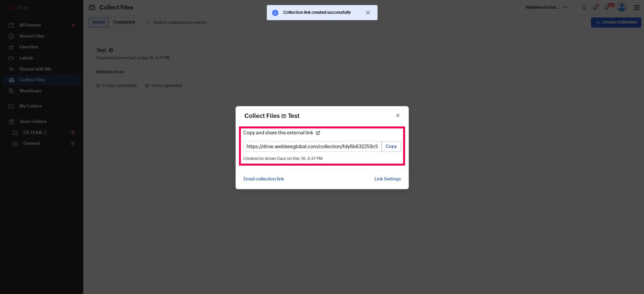Viewport: 644px width, 294px height.
Task: Click Create Collection button
Action: [616, 22]
